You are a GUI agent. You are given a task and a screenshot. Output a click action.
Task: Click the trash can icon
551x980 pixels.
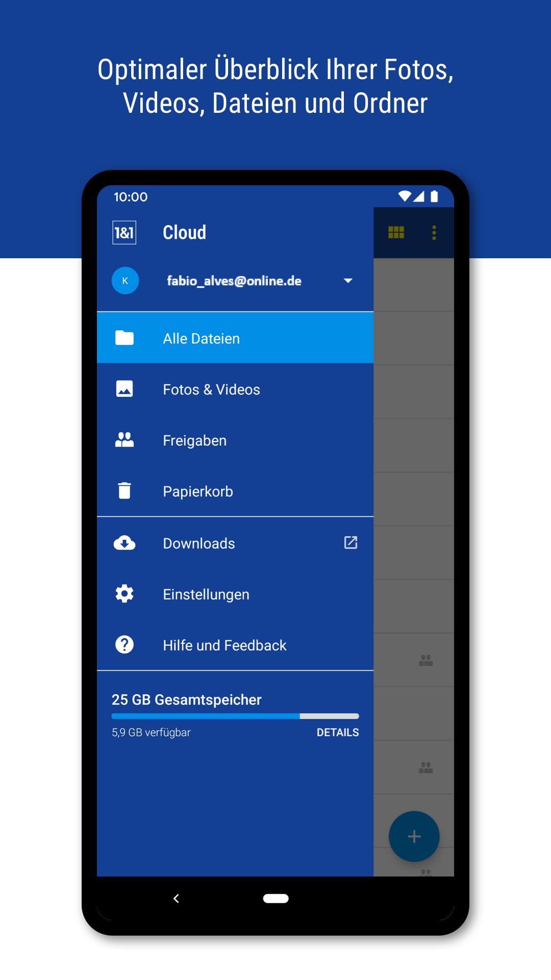point(124,491)
